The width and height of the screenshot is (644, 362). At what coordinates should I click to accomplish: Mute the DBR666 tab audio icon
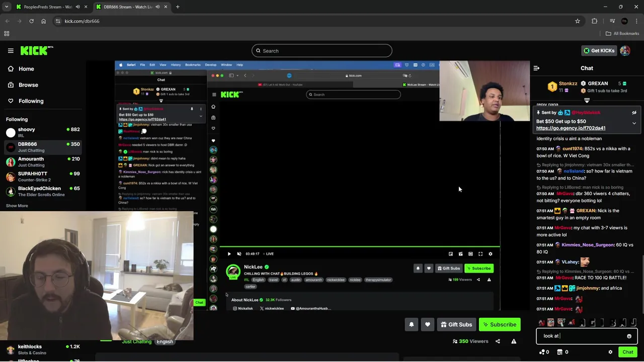click(x=157, y=7)
